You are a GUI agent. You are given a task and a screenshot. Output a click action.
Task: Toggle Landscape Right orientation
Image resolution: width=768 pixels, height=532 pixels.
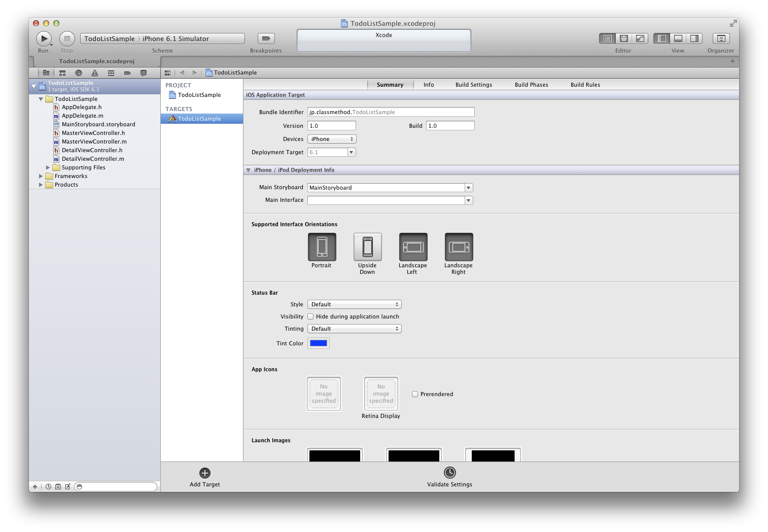point(459,247)
